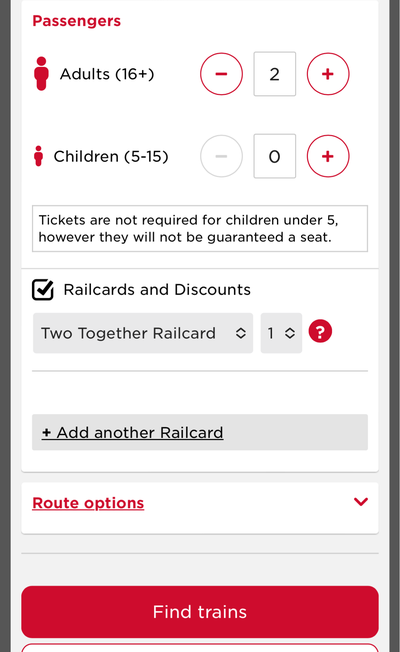Increase the number of adult passengers
Image resolution: width=400 pixels, height=652 pixels.
coord(328,74)
